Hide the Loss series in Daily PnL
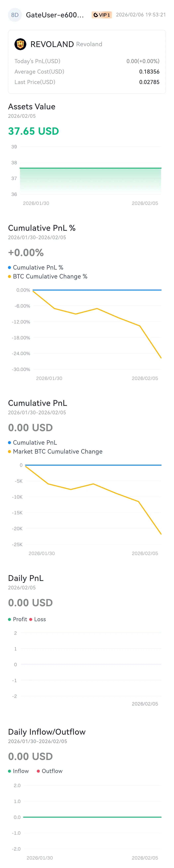 tap(37, 619)
